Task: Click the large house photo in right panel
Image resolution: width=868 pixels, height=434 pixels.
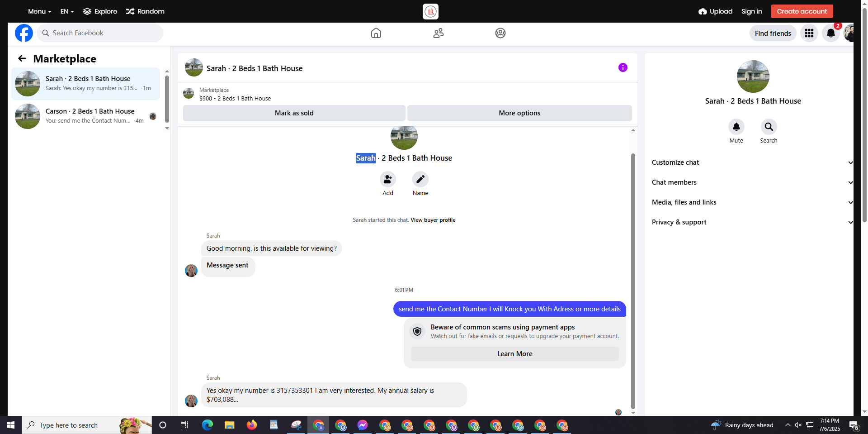Action: [x=753, y=76]
